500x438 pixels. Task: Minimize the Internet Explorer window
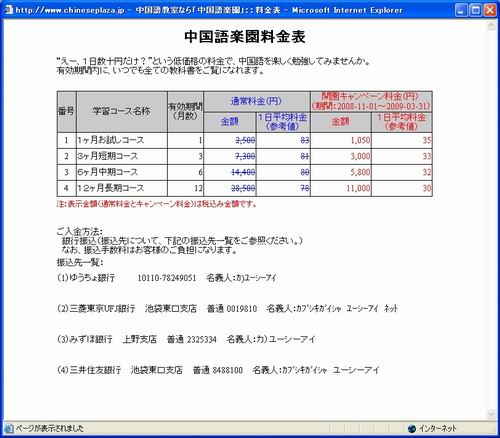point(461,10)
